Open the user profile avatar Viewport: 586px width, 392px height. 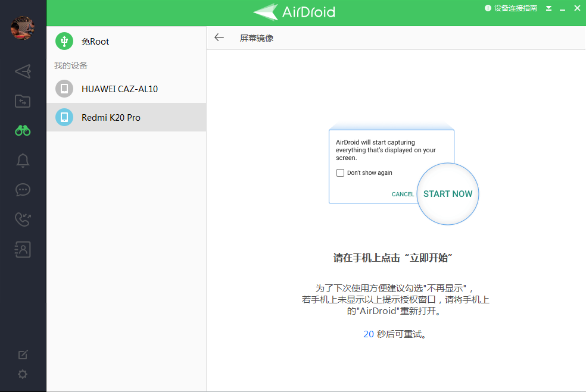23,28
